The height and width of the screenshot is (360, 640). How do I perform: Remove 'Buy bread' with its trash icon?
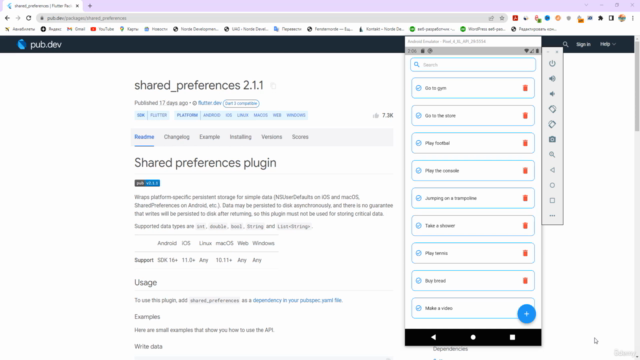(525, 281)
